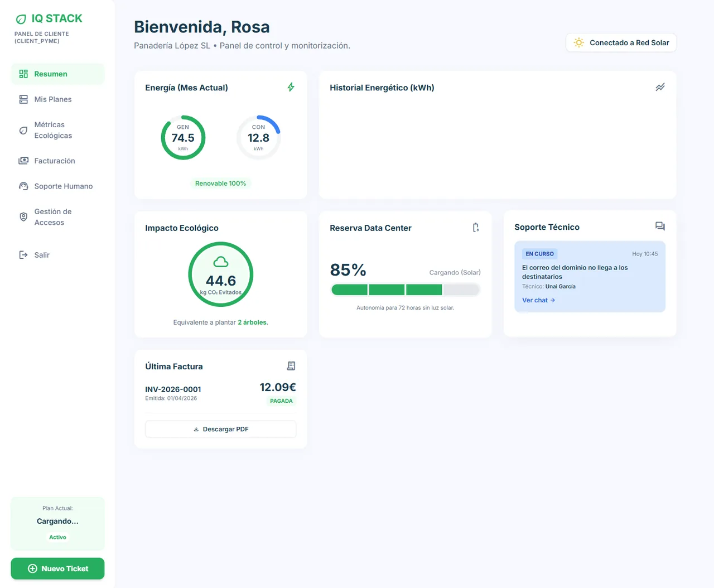The height and width of the screenshot is (588, 714).
Task: Click the 2 árboles text
Action: (253, 322)
